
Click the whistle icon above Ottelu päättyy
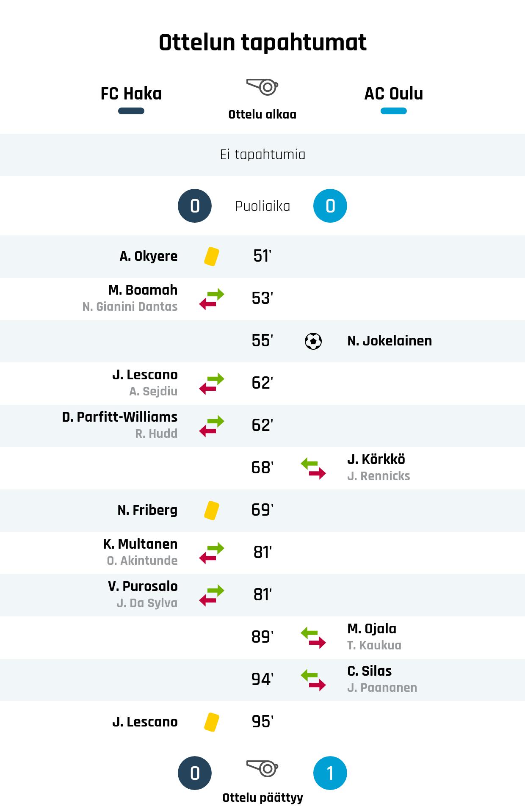click(x=262, y=768)
